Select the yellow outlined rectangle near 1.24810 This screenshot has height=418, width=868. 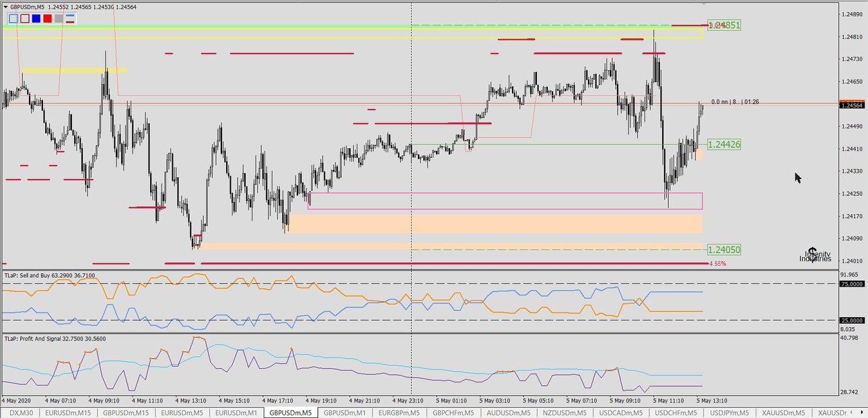pos(353,34)
